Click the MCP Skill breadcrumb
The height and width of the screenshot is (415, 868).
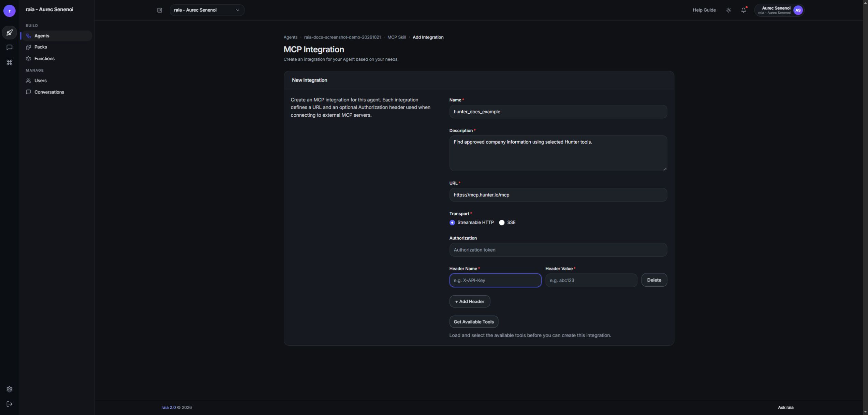click(397, 37)
